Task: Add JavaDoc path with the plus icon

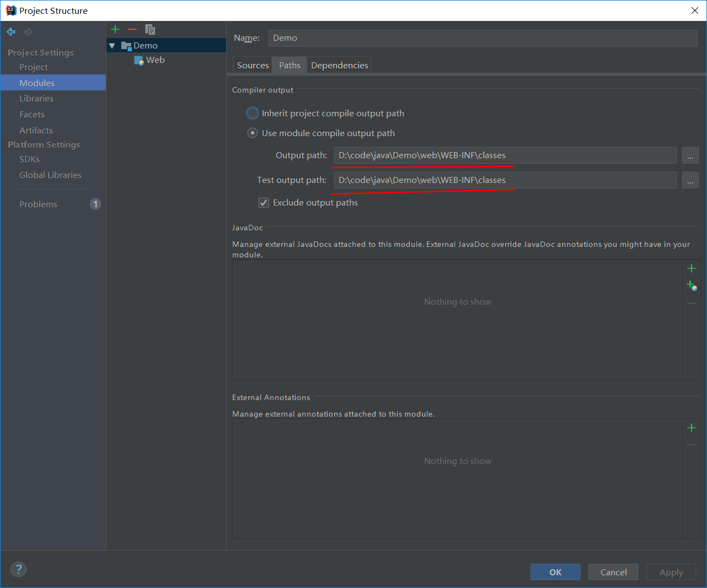Action: 692,268
